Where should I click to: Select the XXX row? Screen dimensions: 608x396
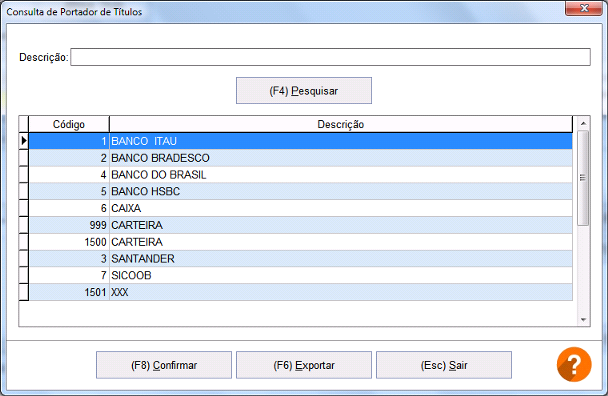[301, 292]
